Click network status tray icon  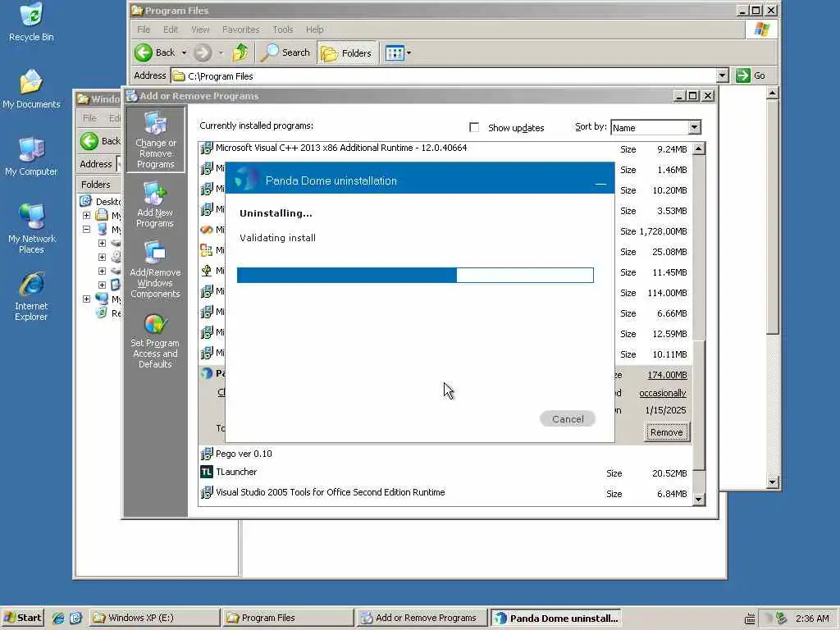781,618
